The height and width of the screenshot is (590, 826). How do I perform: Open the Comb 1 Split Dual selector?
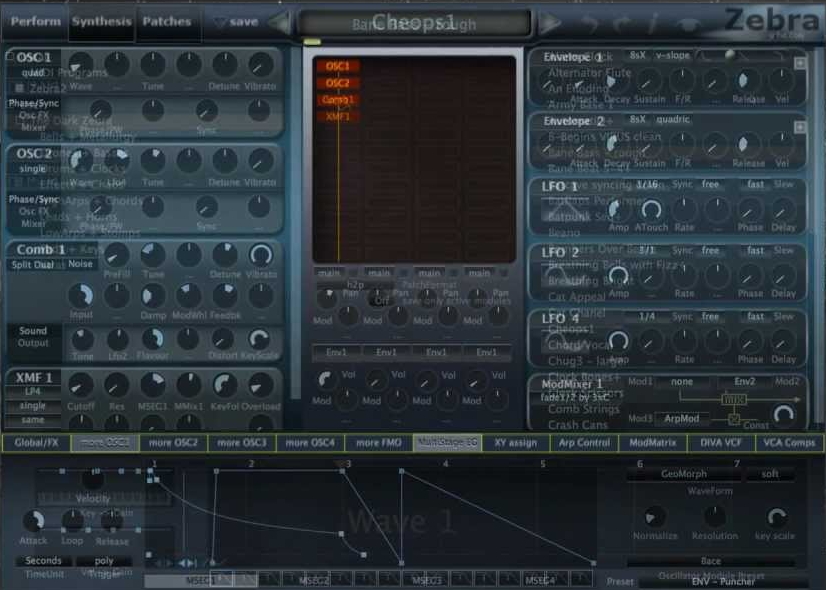(33, 264)
